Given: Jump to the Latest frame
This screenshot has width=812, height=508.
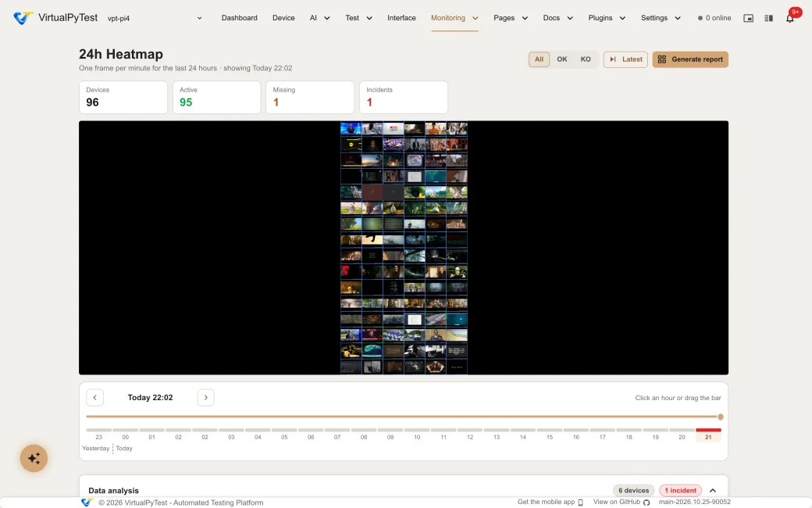Looking at the screenshot, I should [x=625, y=59].
